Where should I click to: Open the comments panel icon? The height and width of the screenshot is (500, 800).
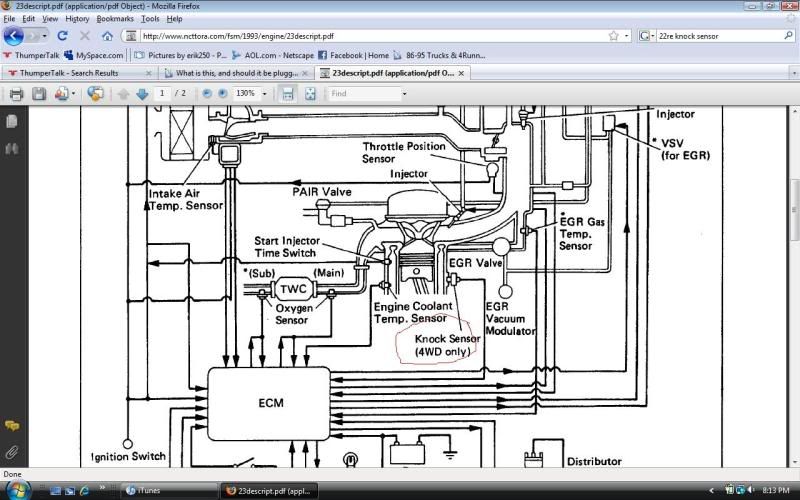point(12,426)
